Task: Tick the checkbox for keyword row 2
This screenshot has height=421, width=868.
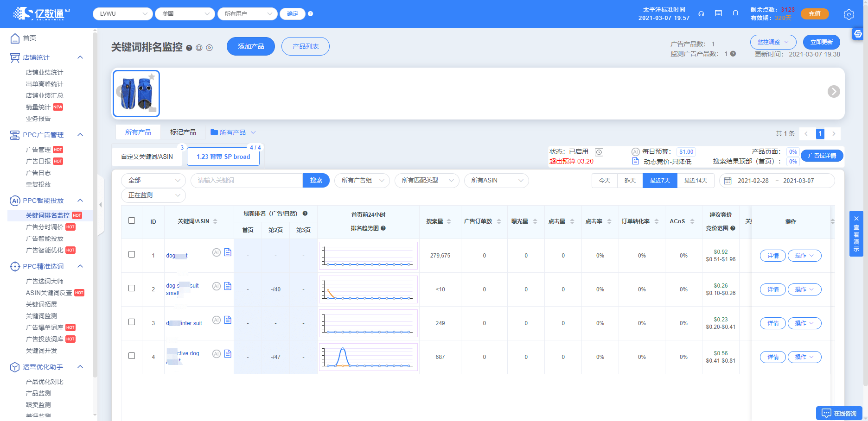Action: pyautogui.click(x=132, y=288)
